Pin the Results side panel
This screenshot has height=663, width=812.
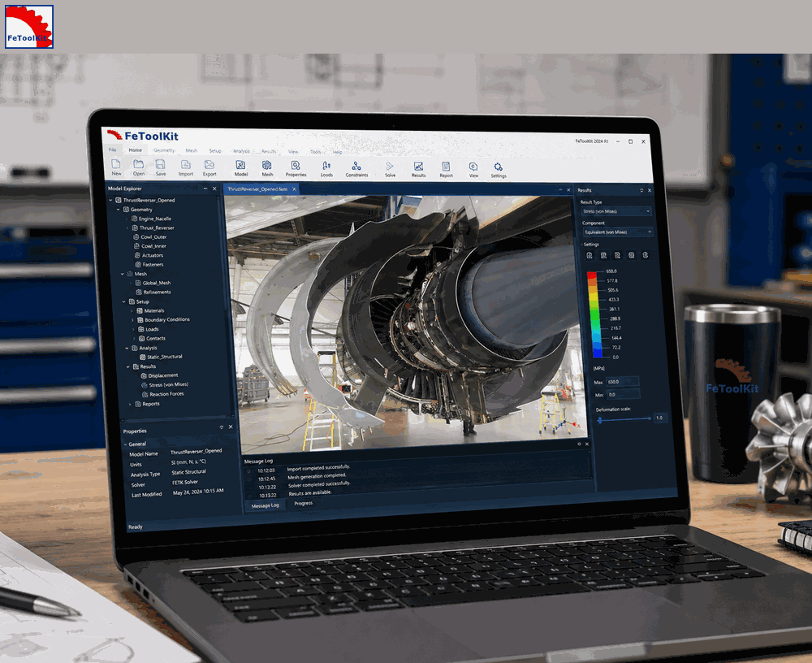(641, 190)
